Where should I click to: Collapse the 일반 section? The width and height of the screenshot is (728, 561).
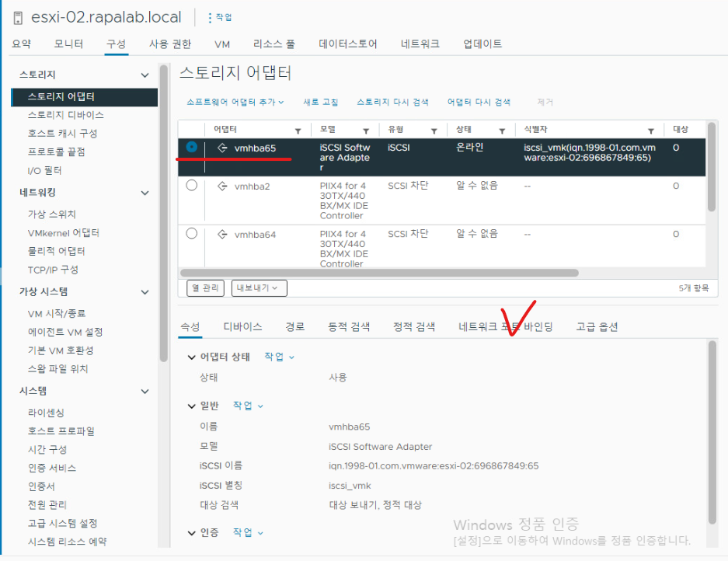(191, 406)
